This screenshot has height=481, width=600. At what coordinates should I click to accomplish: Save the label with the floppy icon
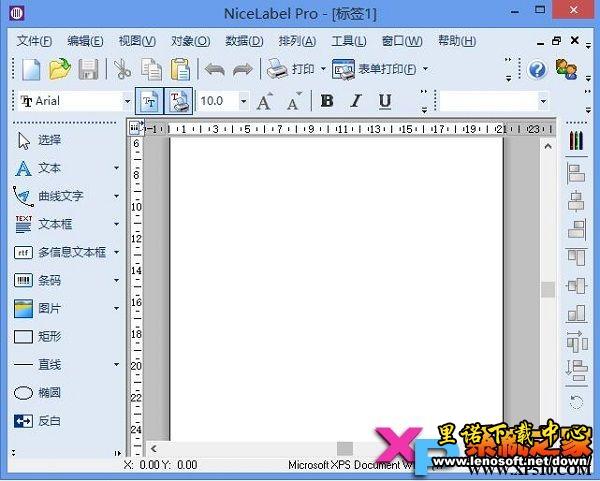[88, 70]
